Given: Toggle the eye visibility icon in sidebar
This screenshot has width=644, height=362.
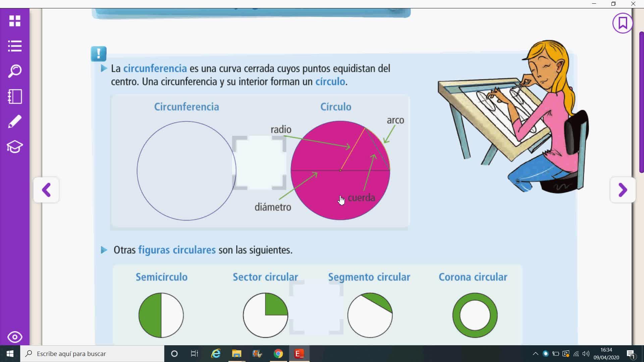Looking at the screenshot, I should tap(15, 337).
